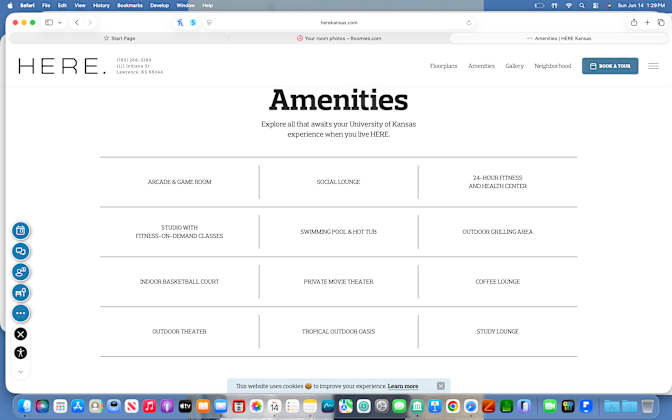The image size is (672, 420).
Task: Open Music from the Dock
Action: pyautogui.click(x=149, y=406)
